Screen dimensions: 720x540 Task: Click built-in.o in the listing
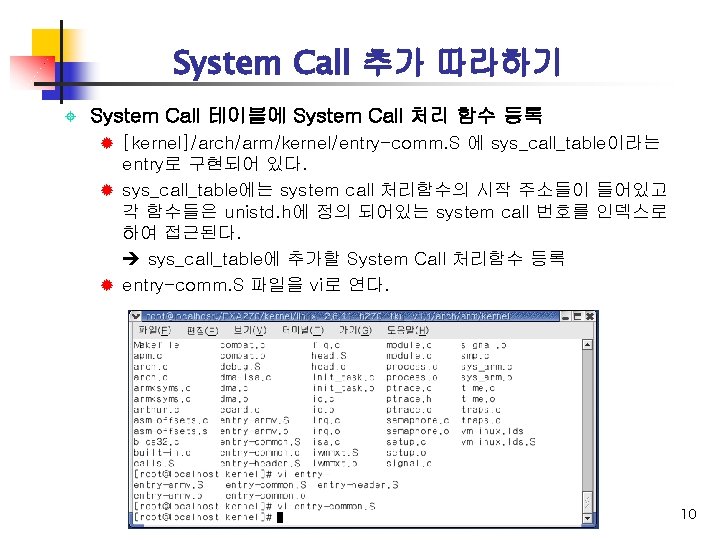tap(162, 453)
